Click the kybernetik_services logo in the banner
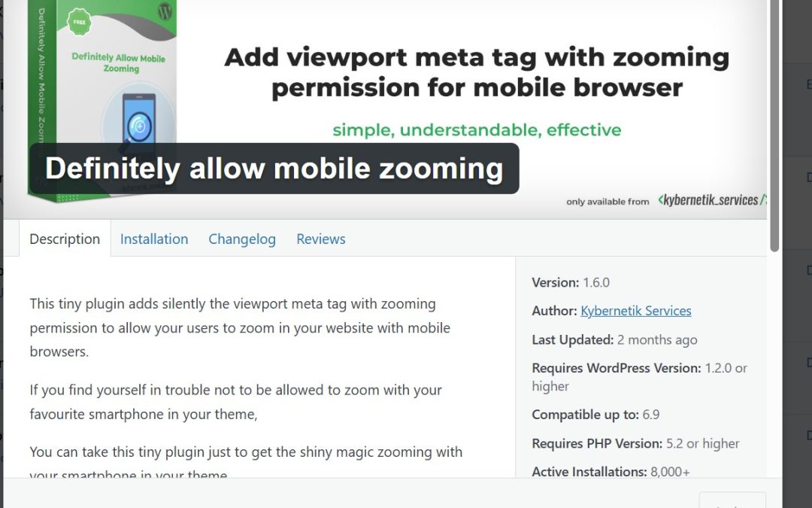 tap(711, 201)
